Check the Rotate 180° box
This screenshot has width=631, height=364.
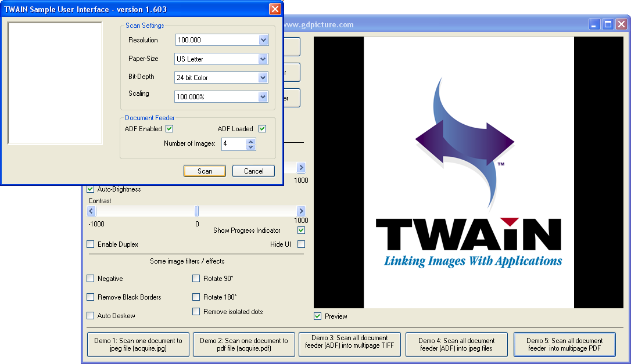pyautogui.click(x=196, y=297)
